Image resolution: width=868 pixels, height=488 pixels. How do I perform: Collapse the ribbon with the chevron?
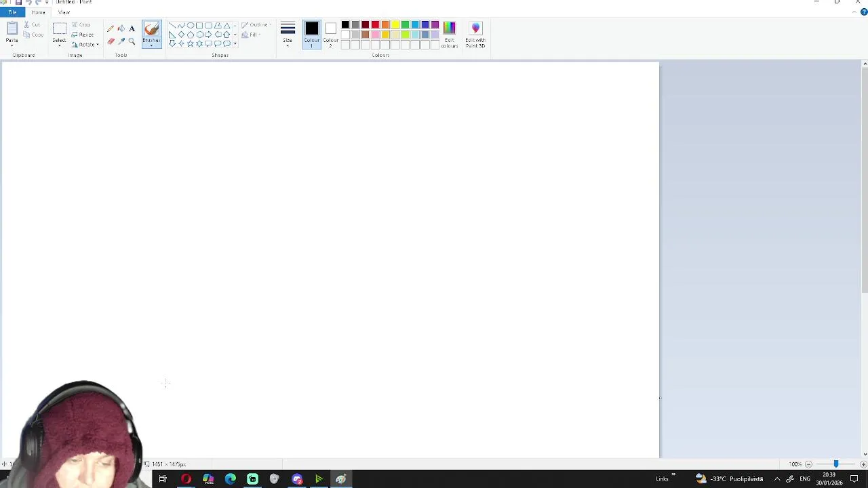click(x=856, y=12)
